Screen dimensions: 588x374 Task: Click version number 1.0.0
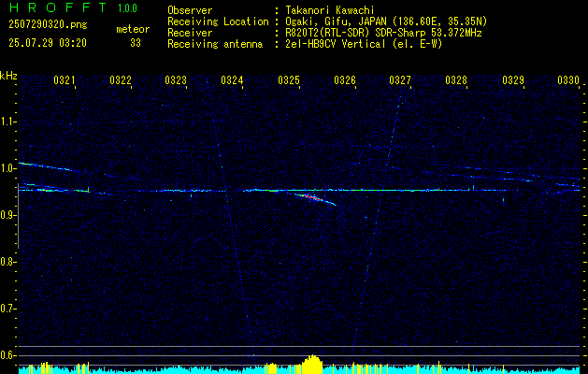click(127, 8)
